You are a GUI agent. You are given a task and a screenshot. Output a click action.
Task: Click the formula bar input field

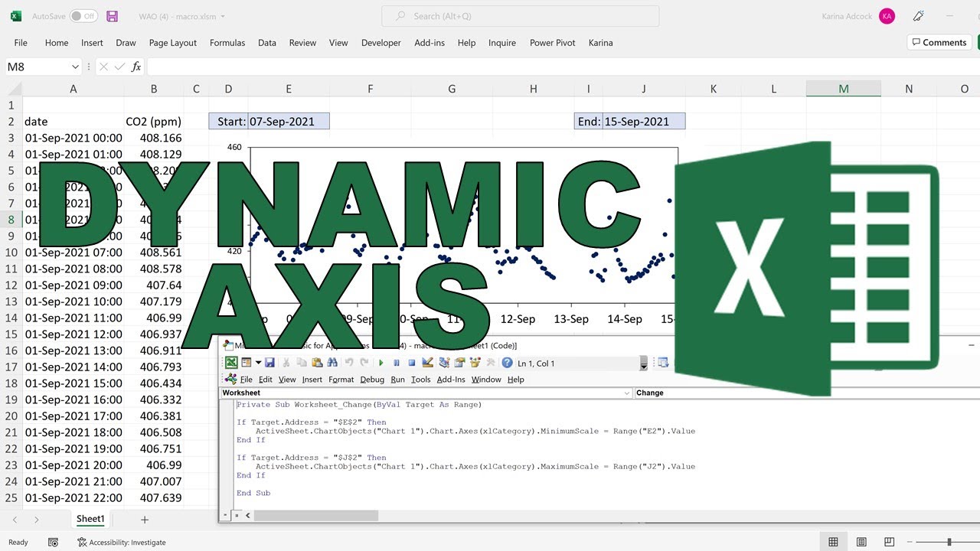[x=563, y=67]
